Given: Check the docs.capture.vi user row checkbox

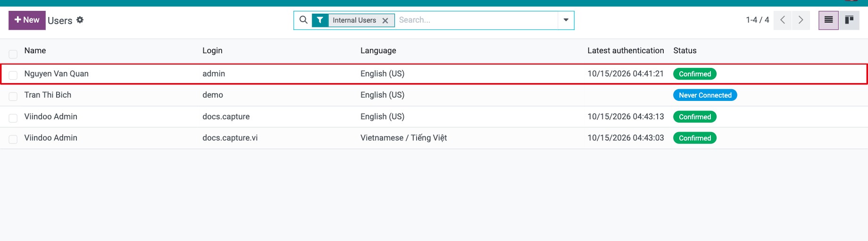Looking at the screenshot, I should pyautogui.click(x=13, y=139).
